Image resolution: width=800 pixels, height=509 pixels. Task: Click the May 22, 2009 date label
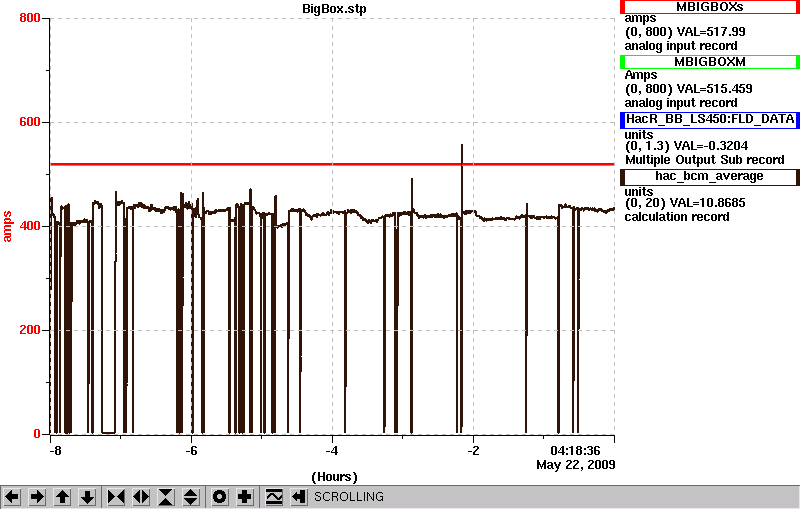point(576,465)
